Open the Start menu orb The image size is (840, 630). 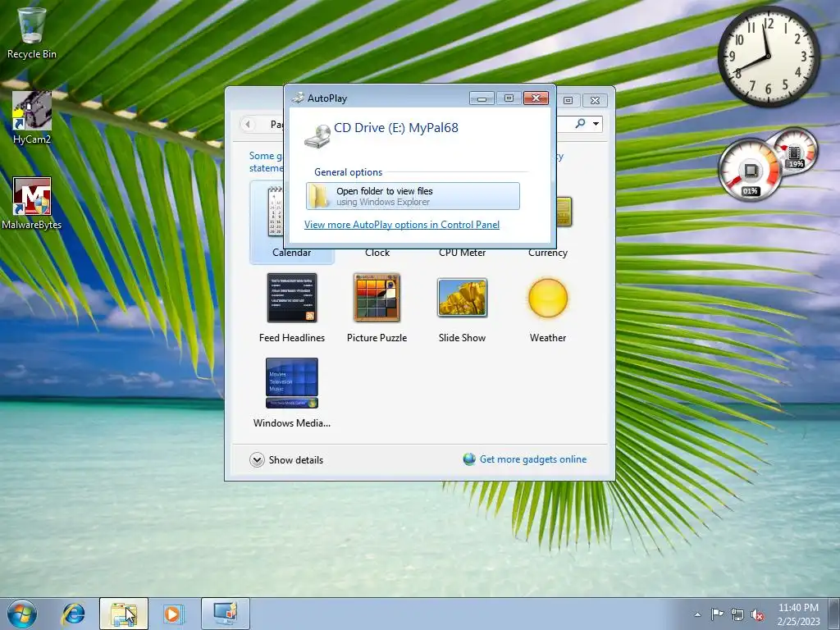[x=22, y=614]
